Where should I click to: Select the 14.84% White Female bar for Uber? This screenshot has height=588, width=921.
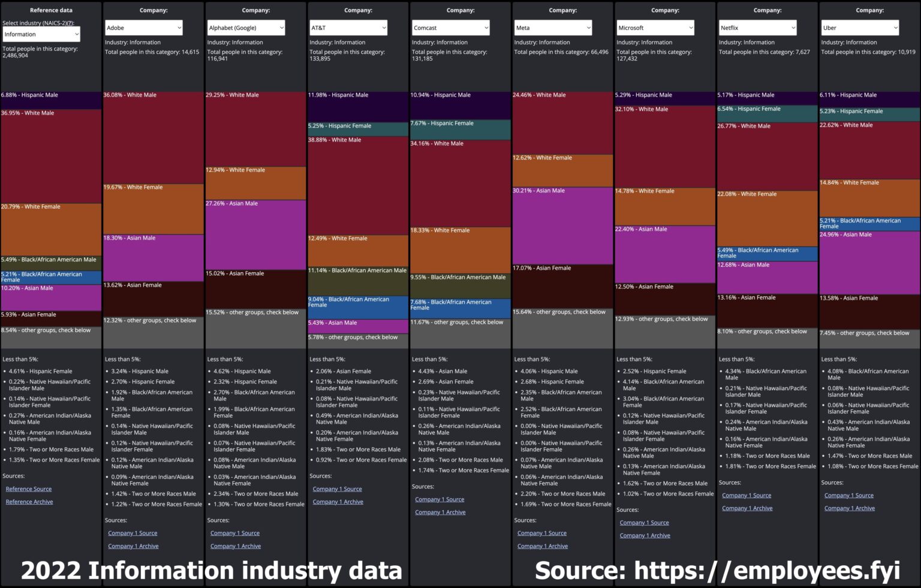(x=870, y=198)
